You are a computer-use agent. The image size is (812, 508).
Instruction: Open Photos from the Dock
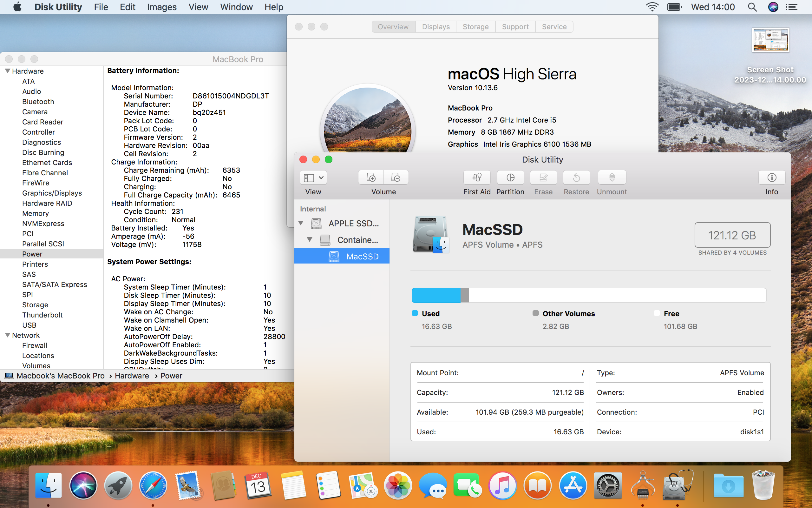coord(398,485)
